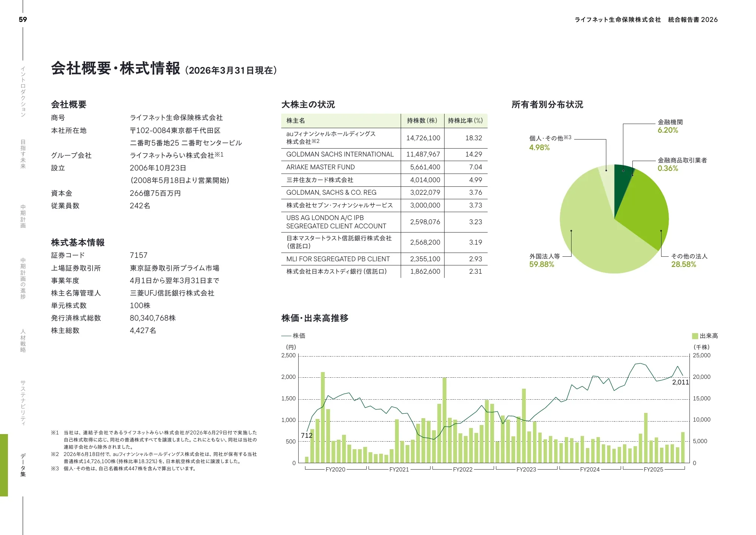This screenshot has height=535, width=756.
Task: Click the capital value 266億75百万円
Action: [155, 193]
